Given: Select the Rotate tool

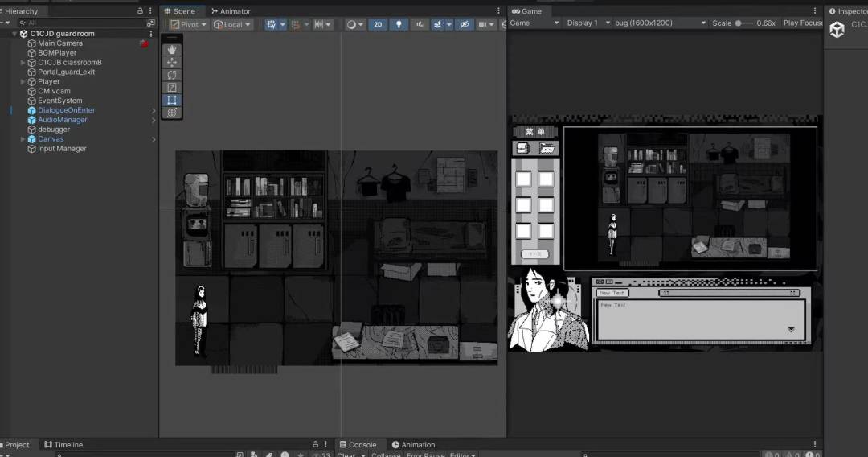Looking at the screenshot, I should [172, 75].
